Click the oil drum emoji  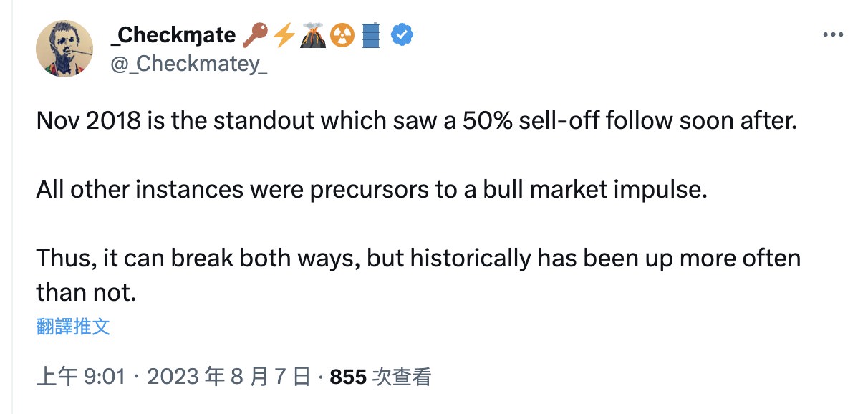point(371,34)
